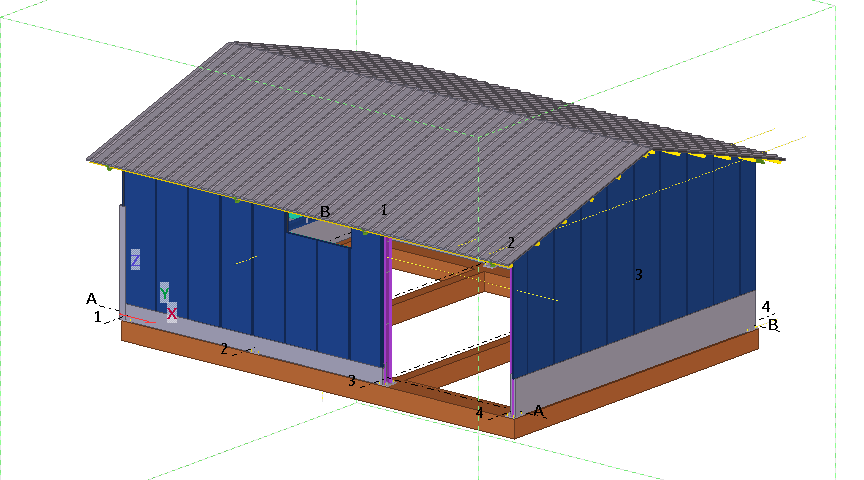Pick the purple column left of the doorway

[x=387, y=310]
